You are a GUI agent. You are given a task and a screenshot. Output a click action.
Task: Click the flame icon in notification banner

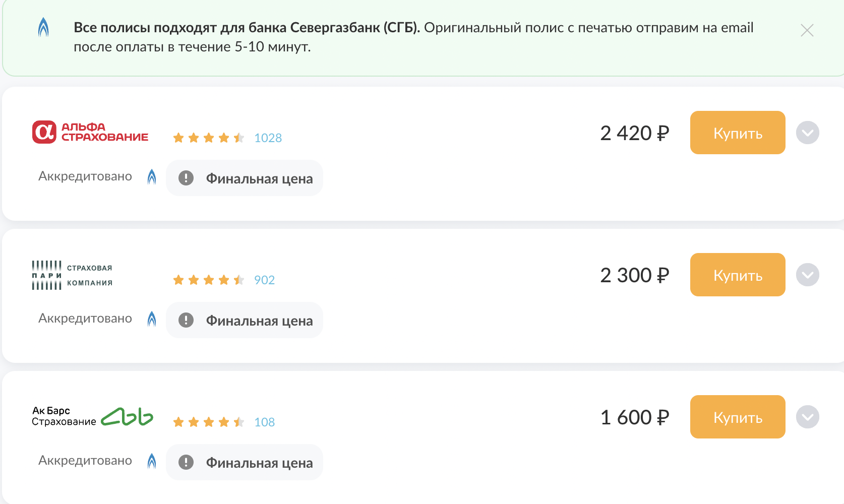tap(44, 27)
